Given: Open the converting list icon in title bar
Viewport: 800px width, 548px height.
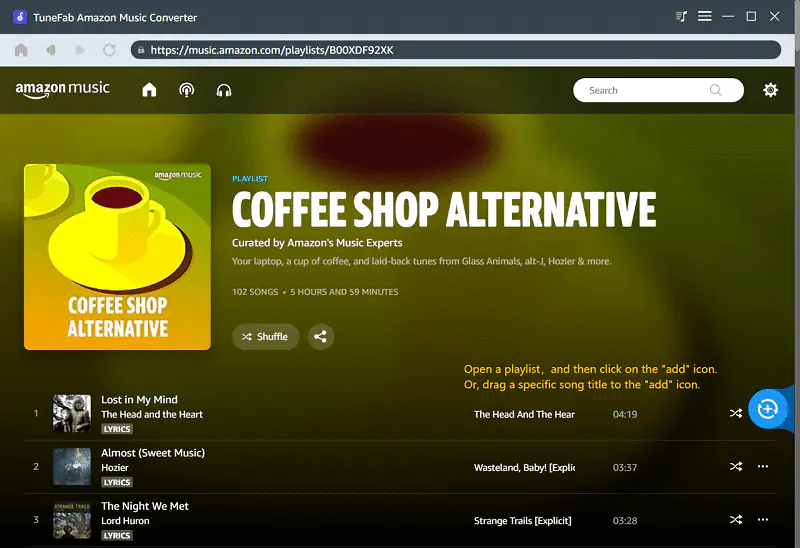Looking at the screenshot, I should 681,17.
